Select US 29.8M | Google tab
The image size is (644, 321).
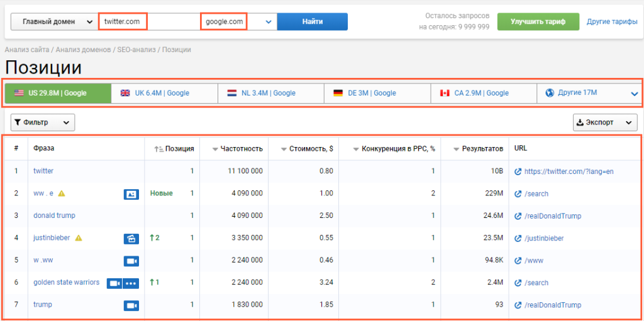(58, 93)
